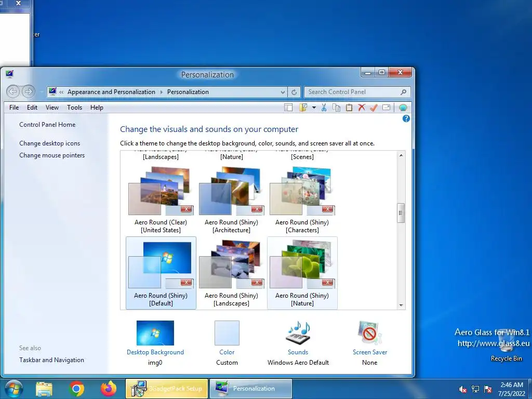Click the Copy toolbar icon

(x=336, y=108)
